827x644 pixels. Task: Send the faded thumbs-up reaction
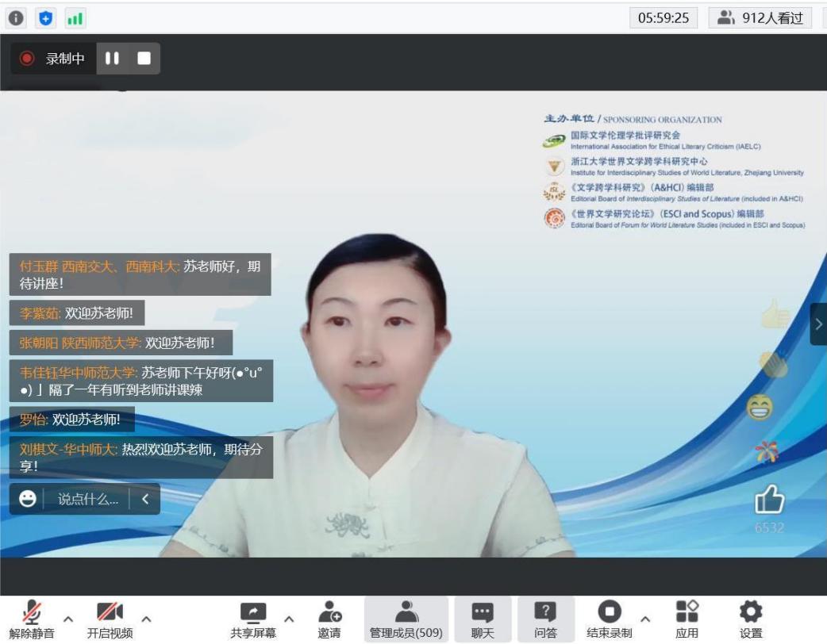pos(775,313)
